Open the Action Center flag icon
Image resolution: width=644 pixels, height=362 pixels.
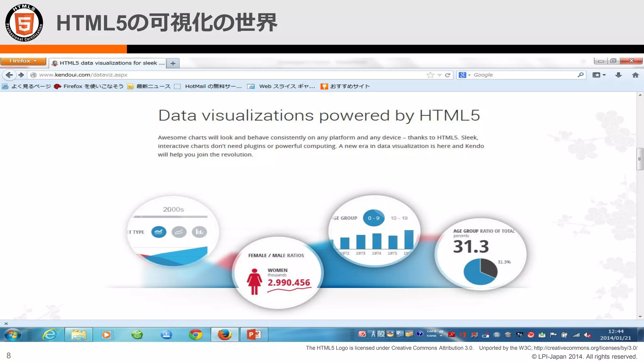tap(553, 335)
